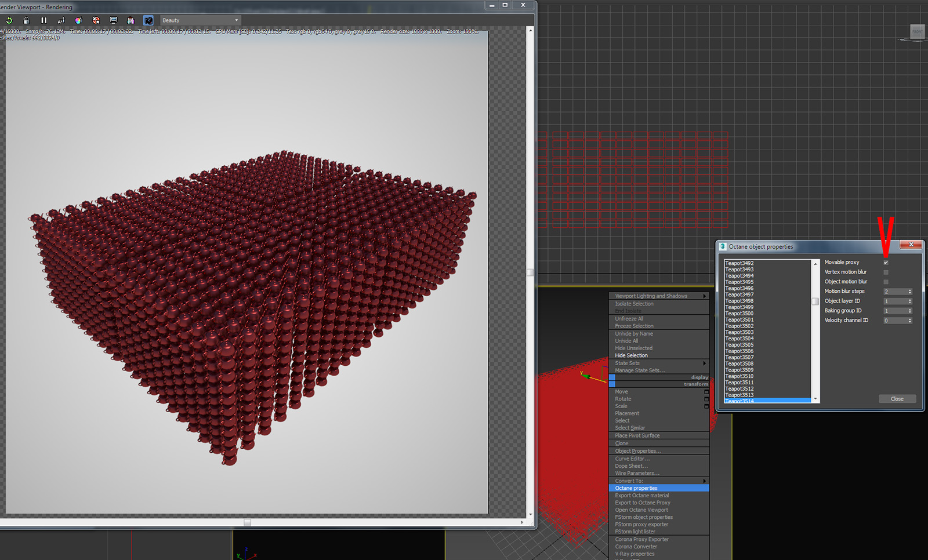Viewport: 928px width, 560px height.
Task: Pause the Octane render
Action: (x=44, y=20)
